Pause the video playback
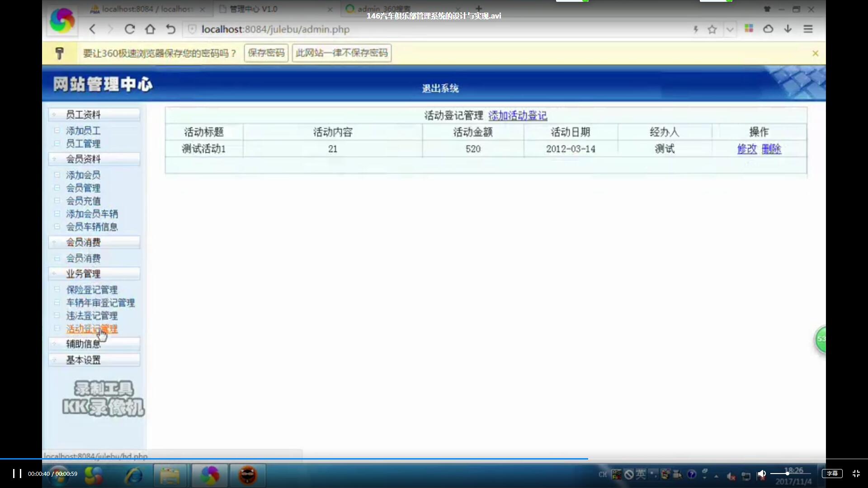Image resolution: width=868 pixels, height=488 pixels. coord(17,474)
